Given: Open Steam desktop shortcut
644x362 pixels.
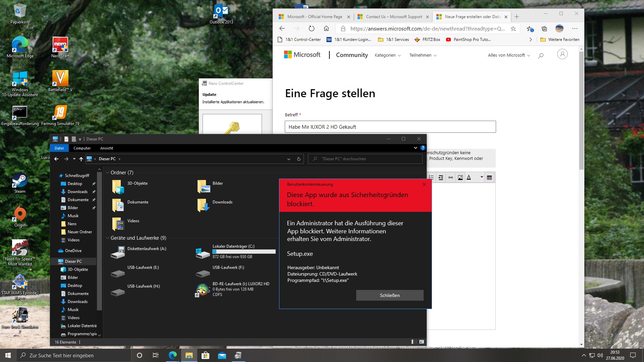Looking at the screenshot, I should tap(20, 183).
